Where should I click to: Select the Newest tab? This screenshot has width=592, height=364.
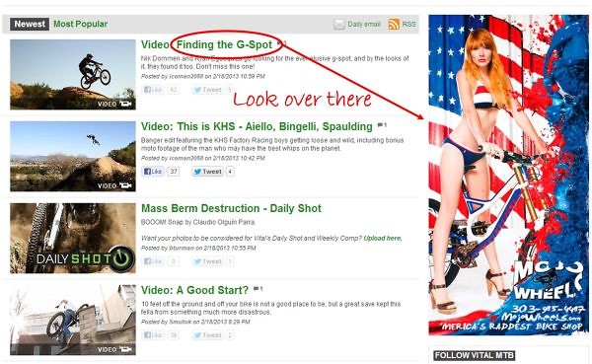click(30, 24)
